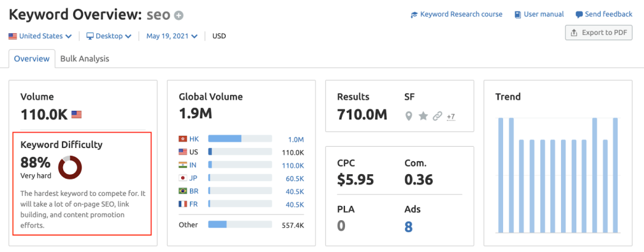Click the Send feedback link
Viewport: 644px width, 252px height.
604,15
